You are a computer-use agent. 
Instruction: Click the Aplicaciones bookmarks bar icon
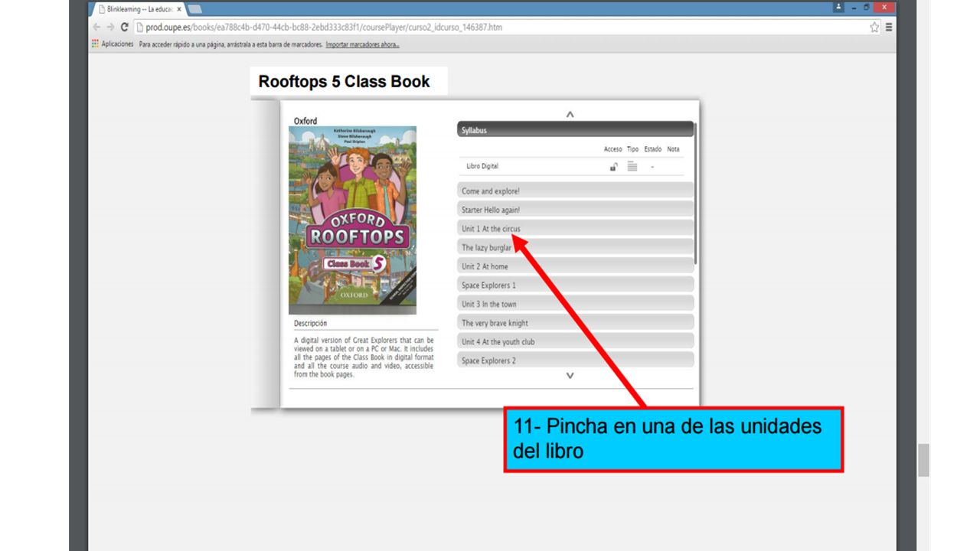pyautogui.click(x=96, y=44)
